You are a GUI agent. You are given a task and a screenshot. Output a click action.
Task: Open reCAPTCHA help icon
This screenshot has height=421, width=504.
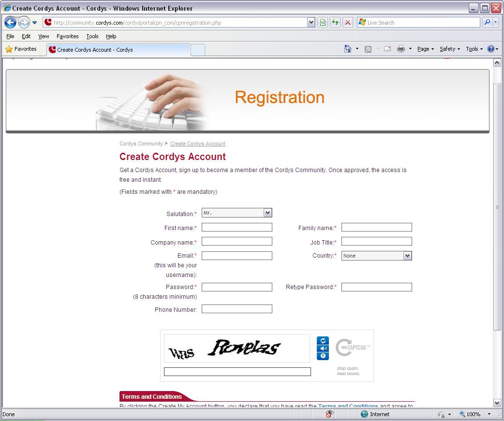(x=323, y=356)
